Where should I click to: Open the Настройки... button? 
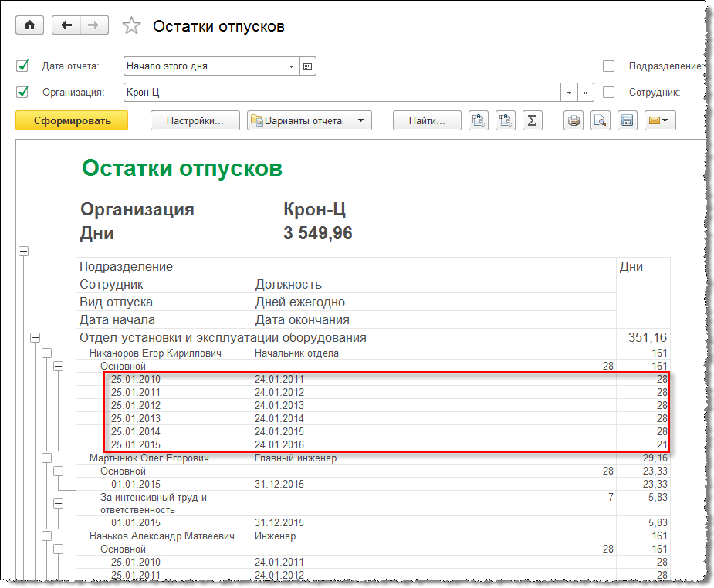click(195, 120)
